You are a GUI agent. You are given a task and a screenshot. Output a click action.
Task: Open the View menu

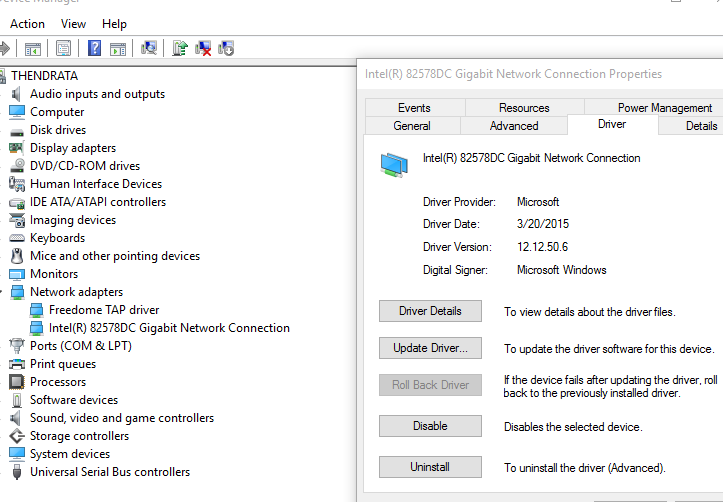point(73,24)
